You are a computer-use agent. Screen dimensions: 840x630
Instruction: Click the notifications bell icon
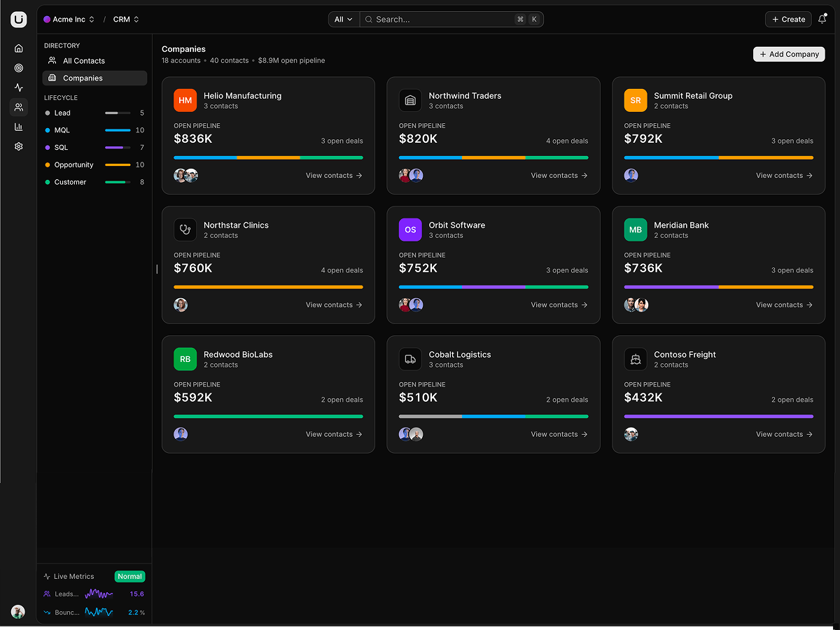[822, 20]
